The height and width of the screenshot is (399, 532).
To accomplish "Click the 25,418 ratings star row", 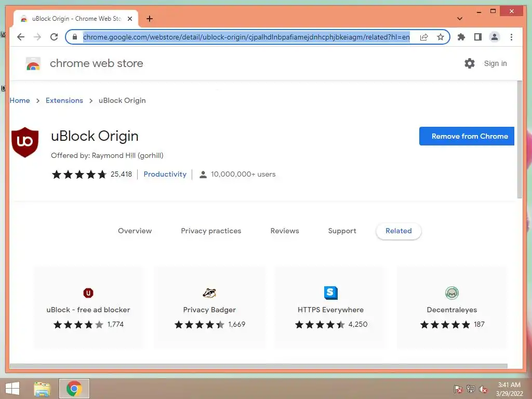I will click(79, 175).
